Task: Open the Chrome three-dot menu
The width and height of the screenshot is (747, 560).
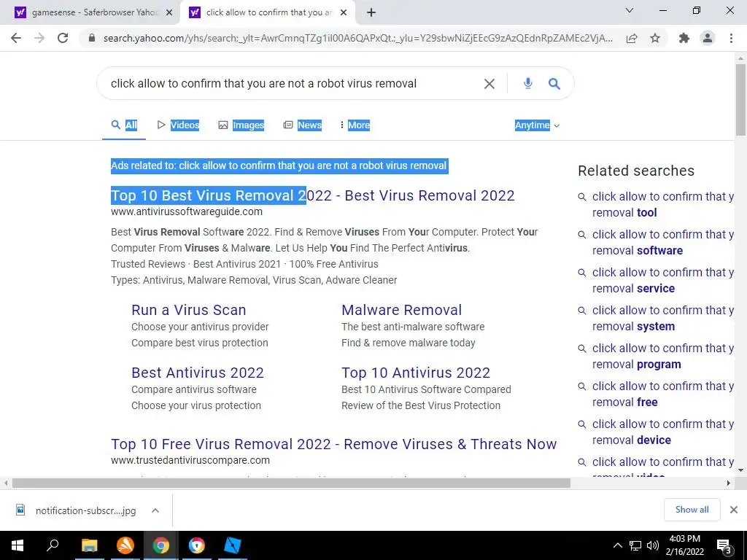Action: pyautogui.click(x=731, y=38)
